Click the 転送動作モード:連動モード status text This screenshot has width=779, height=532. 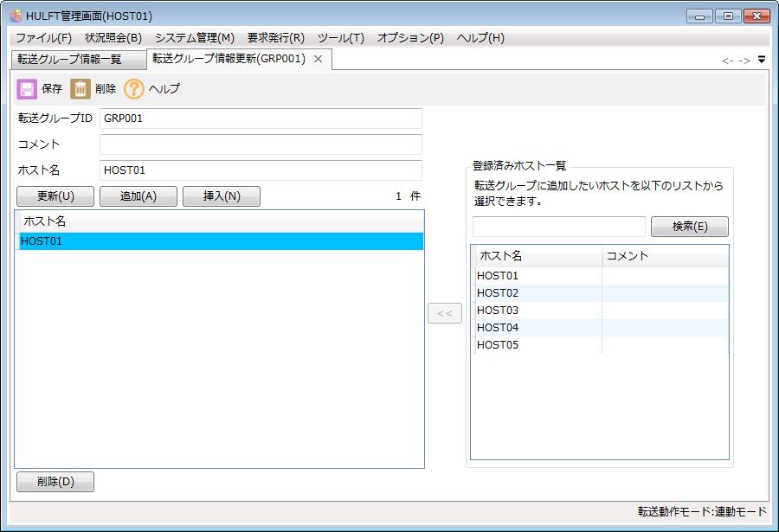702,511
